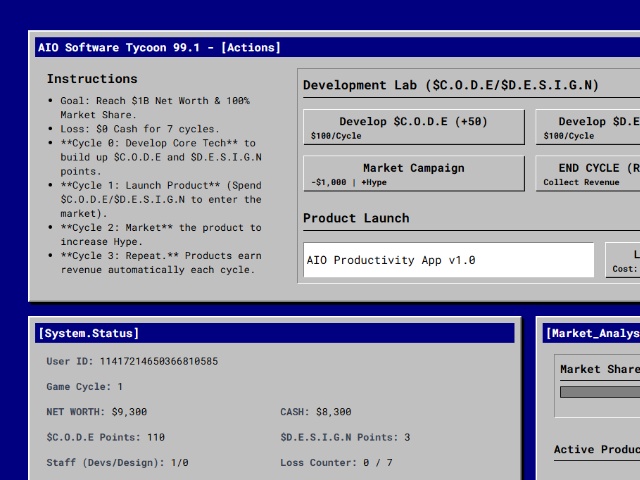Click the partially visible Develop $D.E button

pos(588,127)
